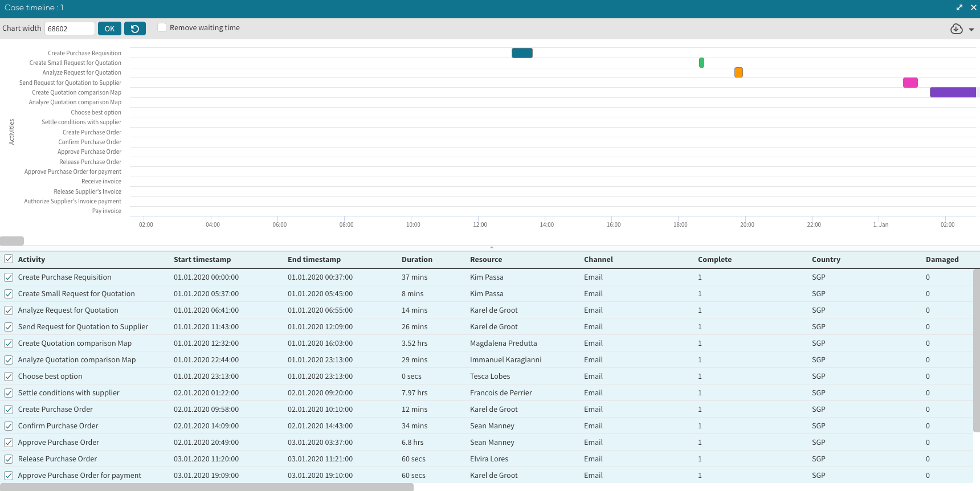980x491 pixels.
Task: Select the orange Analyze Request for Quotation bar
Action: [x=738, y=72]
